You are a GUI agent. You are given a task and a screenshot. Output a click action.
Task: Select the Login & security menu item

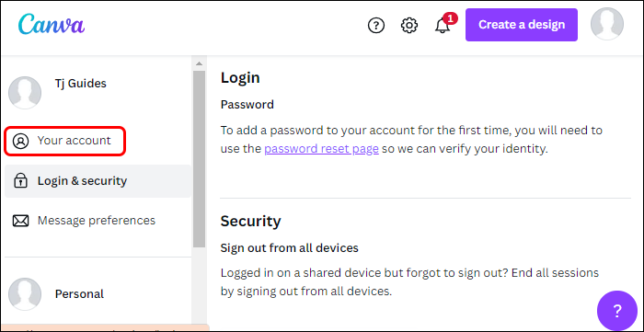(98, 181)
